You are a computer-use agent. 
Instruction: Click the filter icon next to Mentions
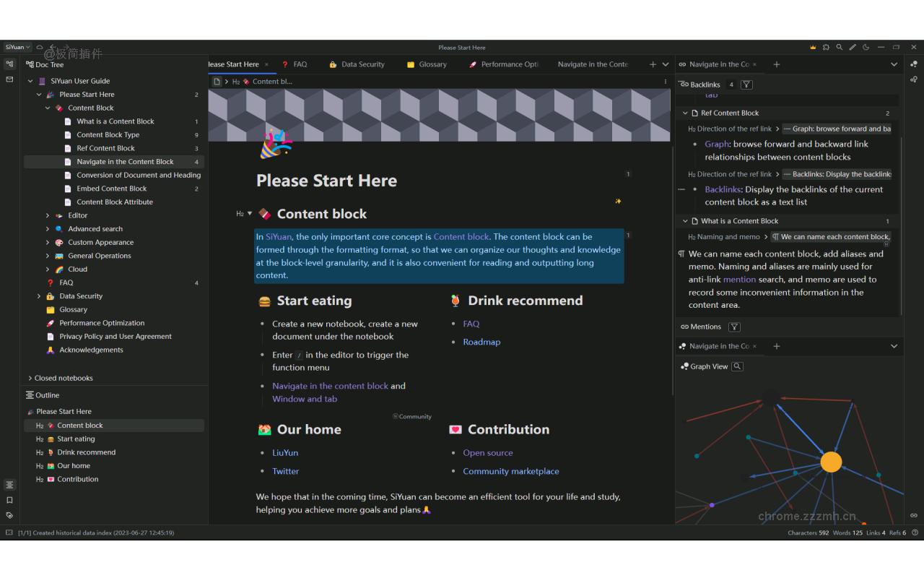tap(734, 327)
